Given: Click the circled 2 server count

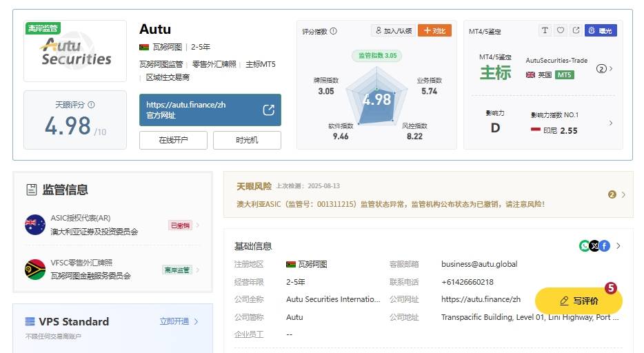Looking at the screenshot, I should pos(601,68).
